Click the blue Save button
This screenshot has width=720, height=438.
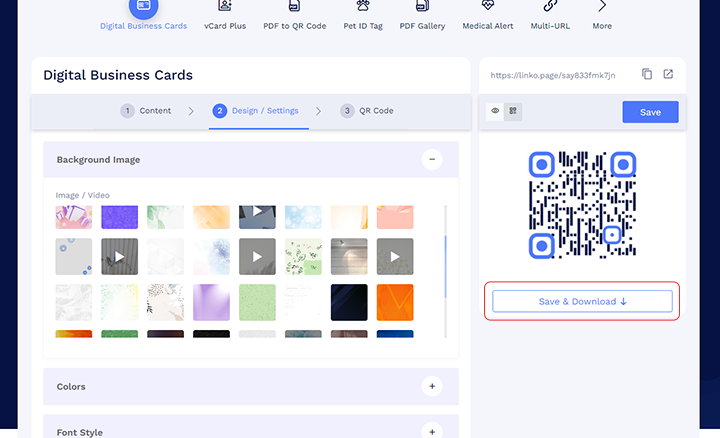650,112
